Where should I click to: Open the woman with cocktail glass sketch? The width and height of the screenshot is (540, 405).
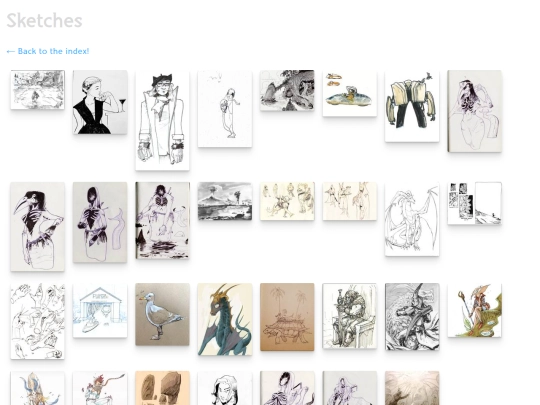coord(100,102)
